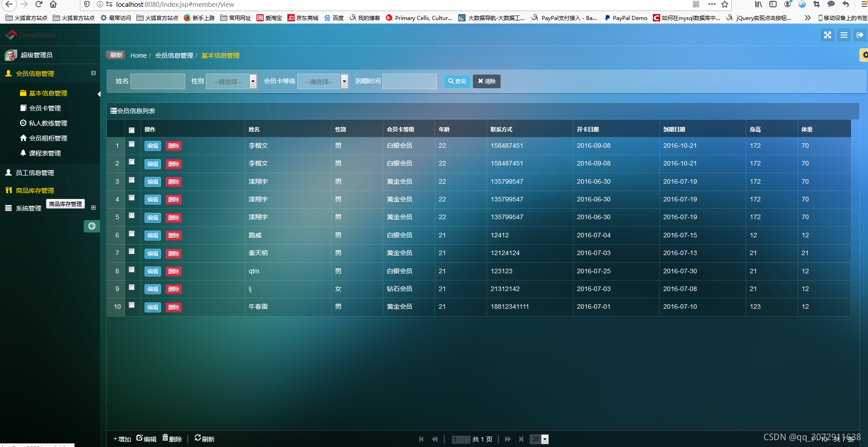Viewport: 868px width, 447px height.
Task: Click the page number input in pager
Action: [461, 439]
